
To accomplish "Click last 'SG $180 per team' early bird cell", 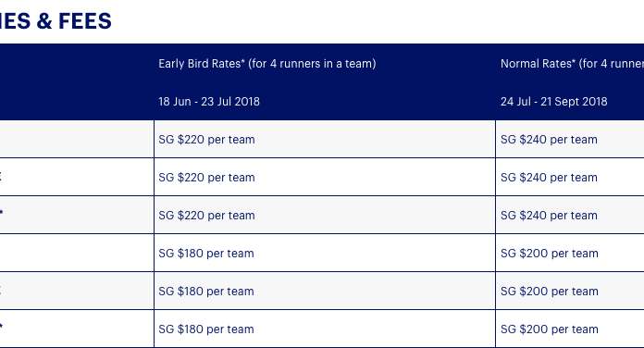I will [x=206, y=329].
